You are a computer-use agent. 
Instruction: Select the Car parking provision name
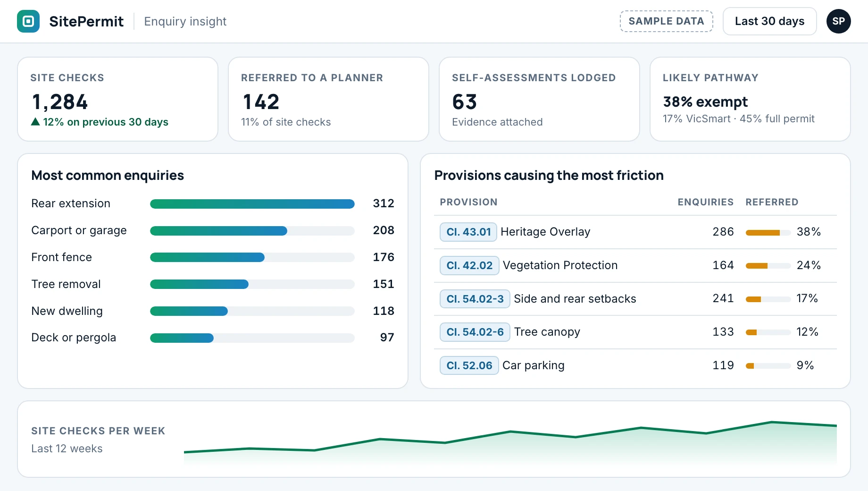point(533,365)
